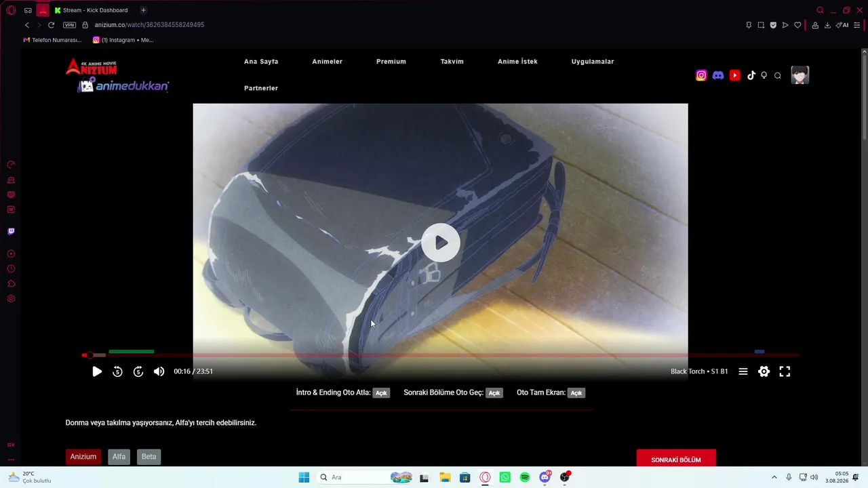This screenshot has width=868, height=488.
Task: Open browser tab search icon
Action: pos(820,10)
